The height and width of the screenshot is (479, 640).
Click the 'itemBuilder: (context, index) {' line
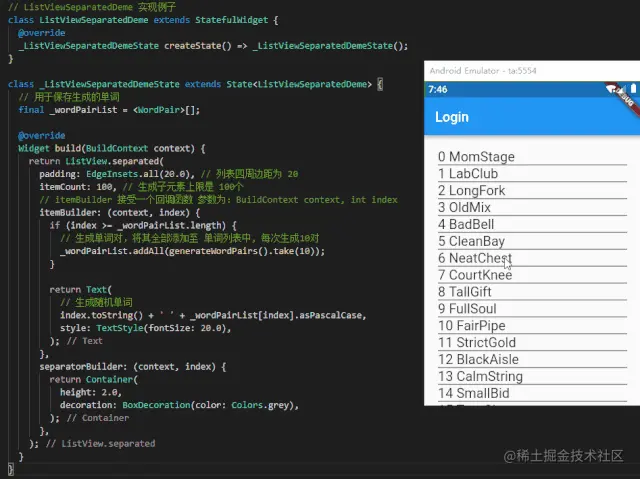120,213
